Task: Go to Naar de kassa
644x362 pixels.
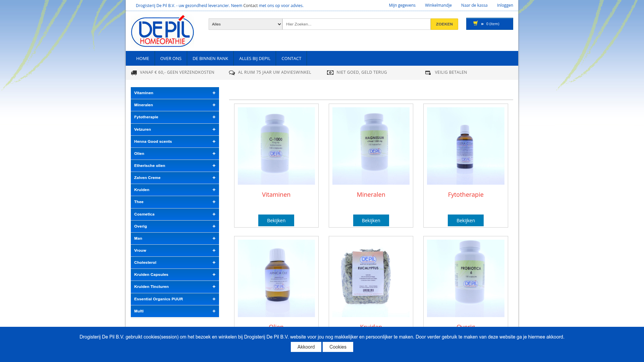Action: (x=474, y=5)
